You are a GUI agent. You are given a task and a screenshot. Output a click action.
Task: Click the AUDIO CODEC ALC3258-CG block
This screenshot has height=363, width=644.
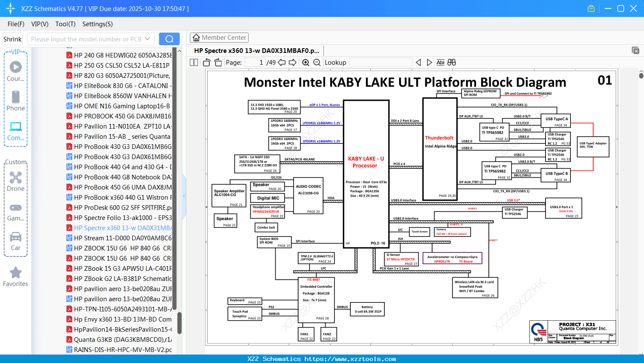(309, 195)
